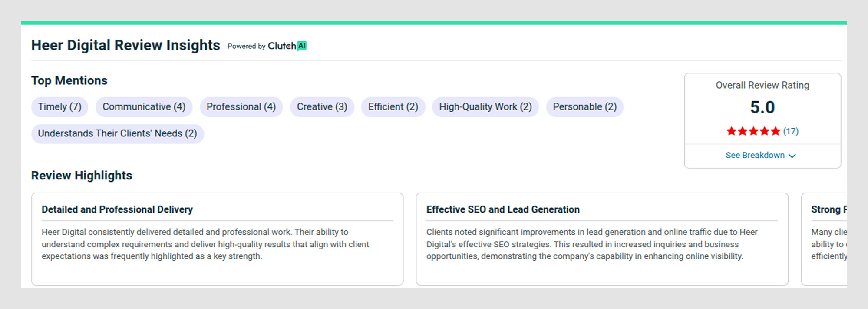Click the five-star rating icons
Viewport: 868px width, 309px height.
pyautogui.click(x=753, y=131)
